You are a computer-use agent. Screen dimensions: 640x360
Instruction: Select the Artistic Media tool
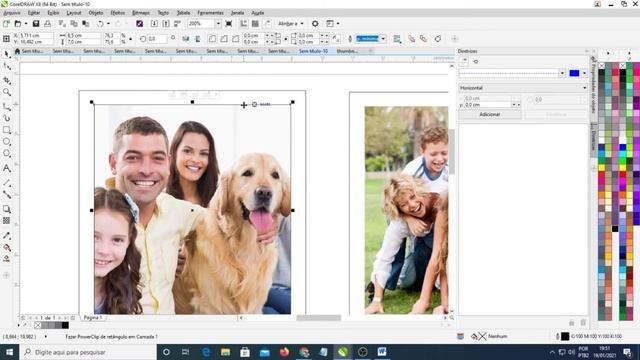click(7, 118)
